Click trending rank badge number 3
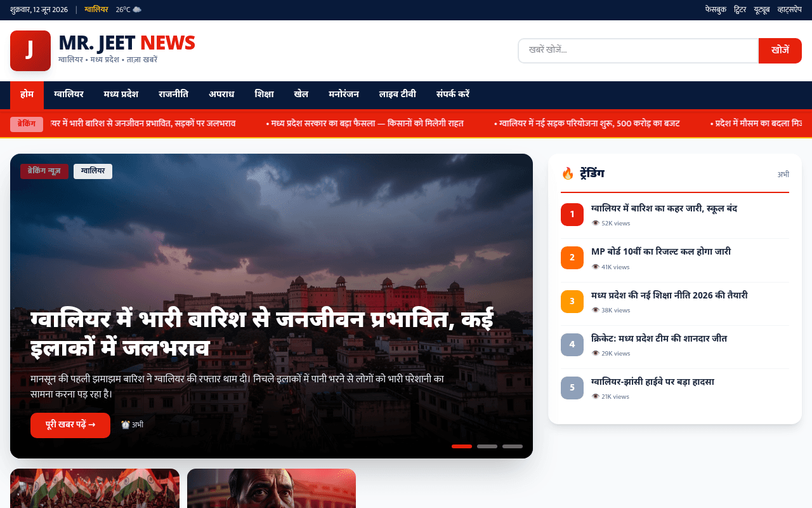The height and width of the screenshot is (508, 812). click(572, 302)
